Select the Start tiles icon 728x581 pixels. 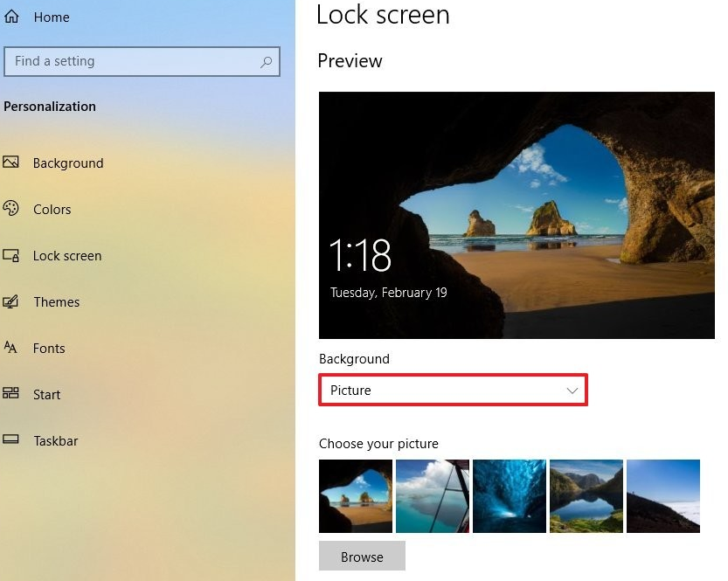point(12,394)
